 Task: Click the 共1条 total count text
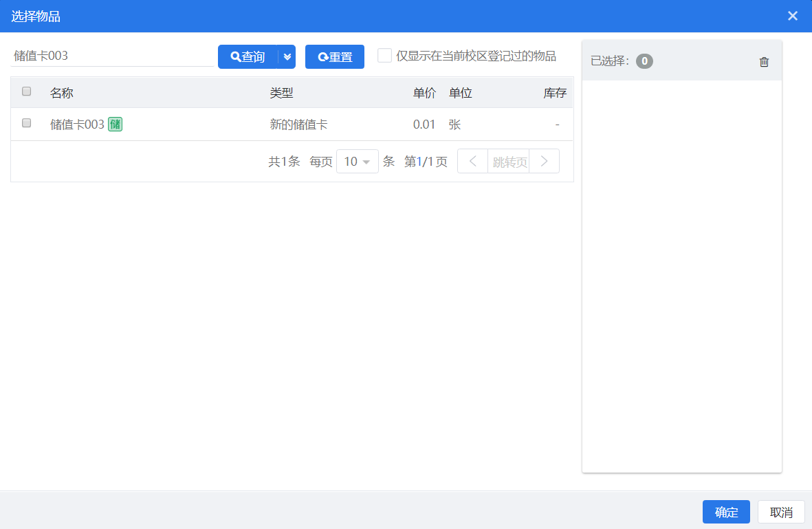tap(285, 161)
